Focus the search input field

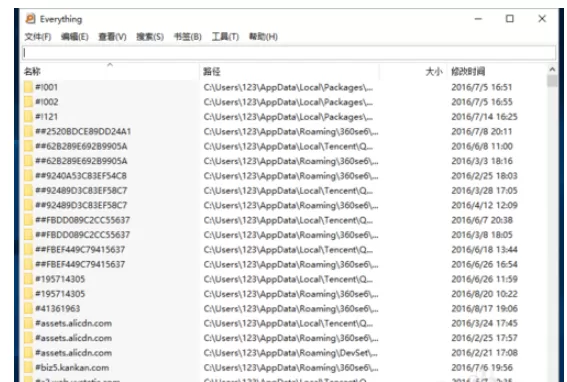(289, 53)
